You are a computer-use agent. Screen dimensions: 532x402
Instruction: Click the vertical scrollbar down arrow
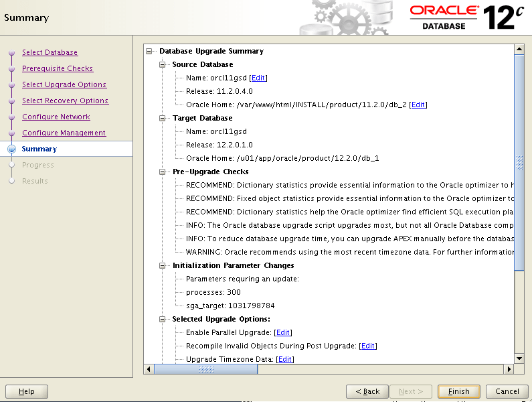coord(519,358)
